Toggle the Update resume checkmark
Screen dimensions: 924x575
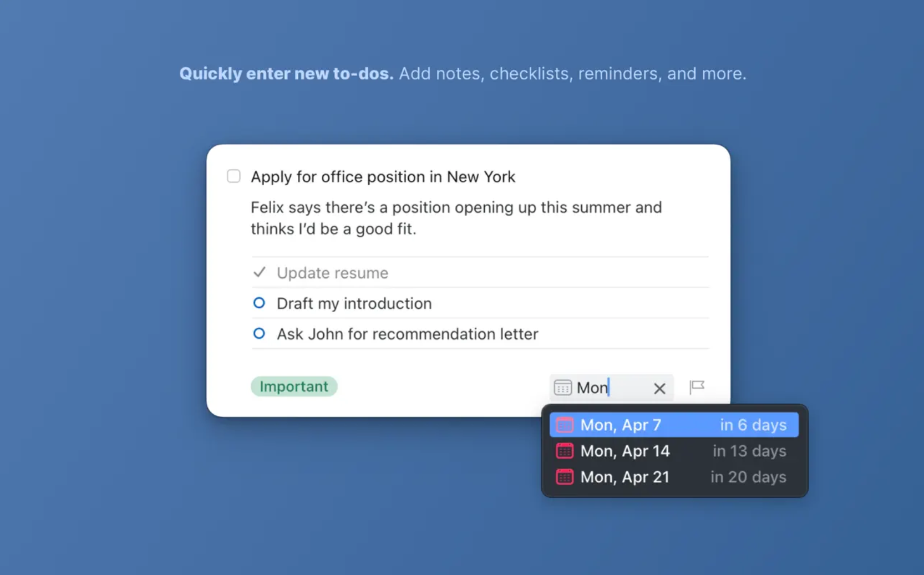pos(259,272)
